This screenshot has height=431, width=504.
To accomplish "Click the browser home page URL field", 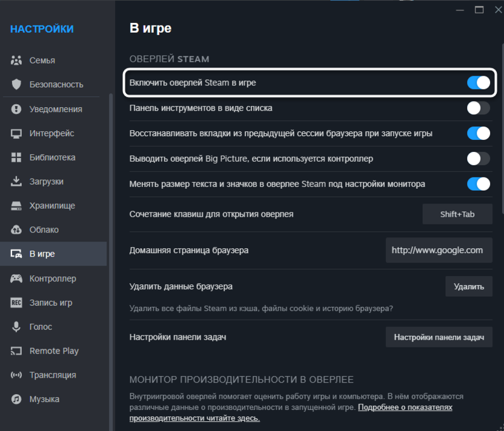I will 437,250.
